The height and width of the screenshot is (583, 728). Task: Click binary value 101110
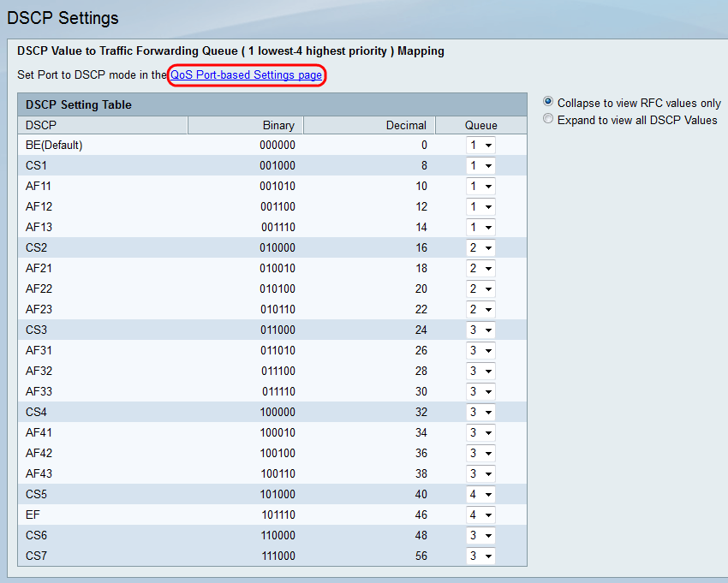coord(278,515)
